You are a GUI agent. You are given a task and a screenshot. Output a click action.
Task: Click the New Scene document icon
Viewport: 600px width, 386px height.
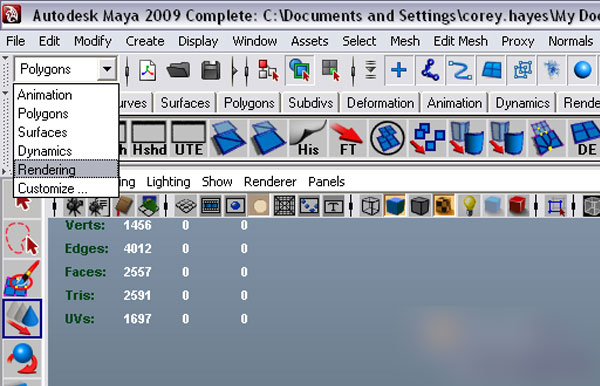pyautogui.click(x=148, y=71)
